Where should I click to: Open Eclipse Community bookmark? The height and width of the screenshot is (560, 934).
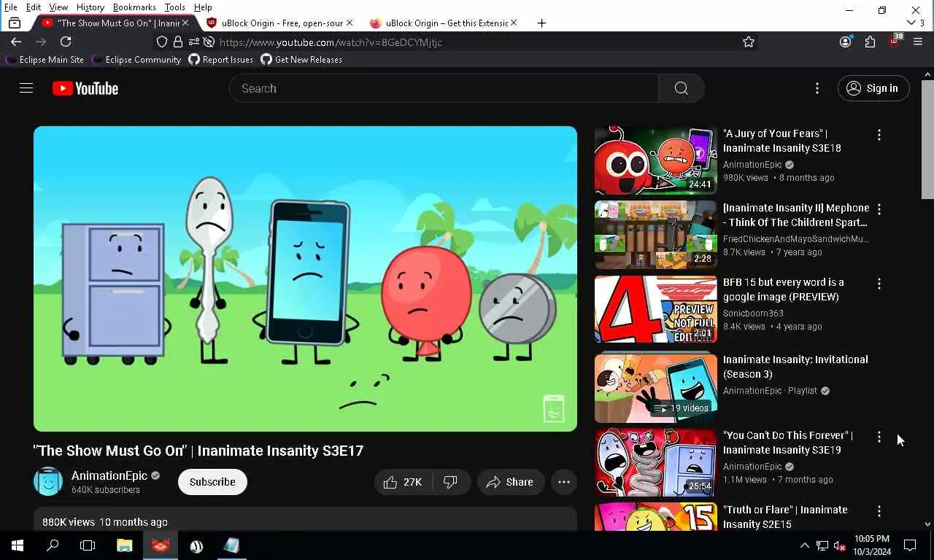pos(136,60)
